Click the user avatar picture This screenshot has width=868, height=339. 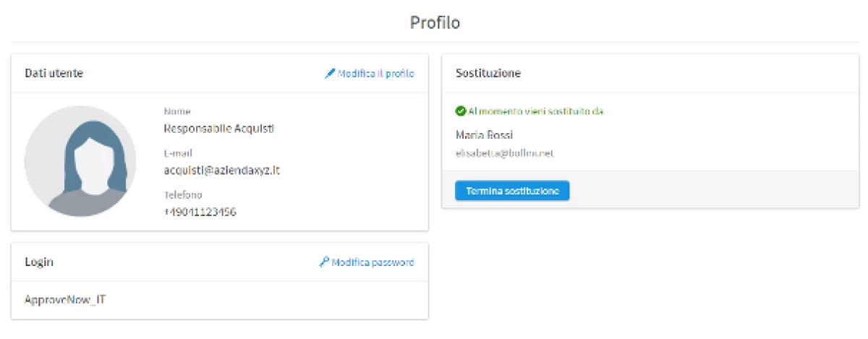coord(80,161)
